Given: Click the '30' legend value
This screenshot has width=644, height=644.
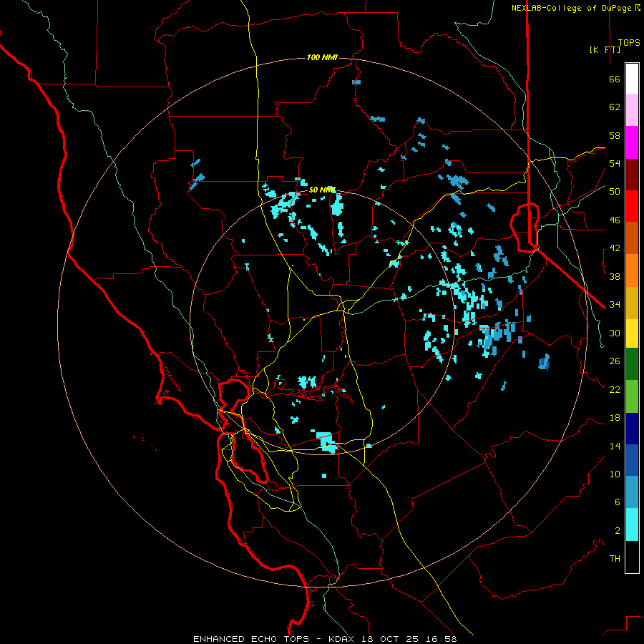Looking at the screenshot, I should pos(615,333).
